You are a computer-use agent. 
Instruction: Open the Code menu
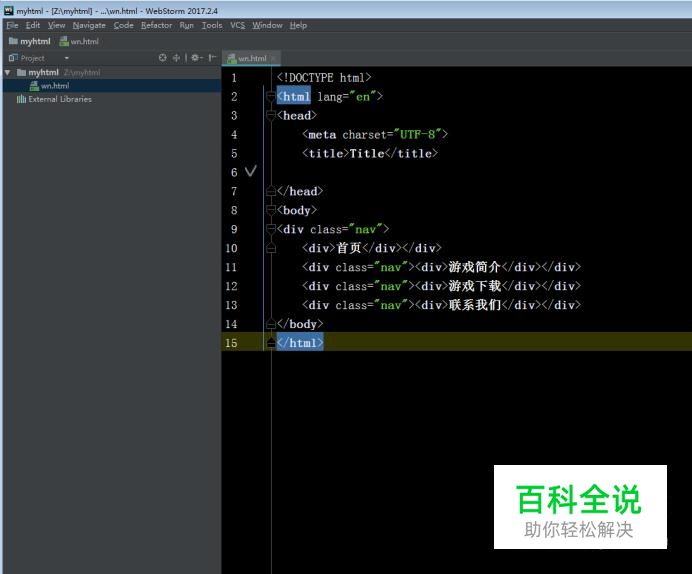click(x=124, y=25)
